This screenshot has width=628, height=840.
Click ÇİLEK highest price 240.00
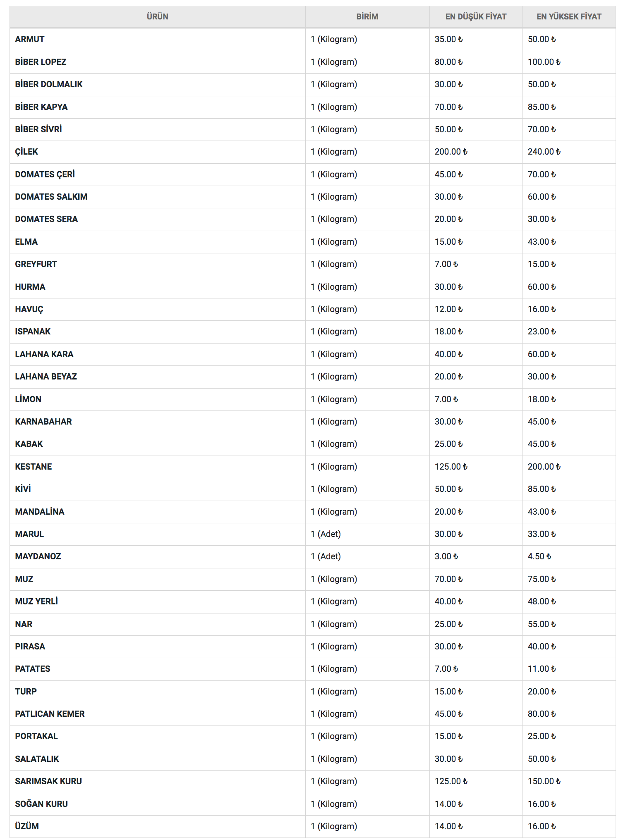point(544,152)
